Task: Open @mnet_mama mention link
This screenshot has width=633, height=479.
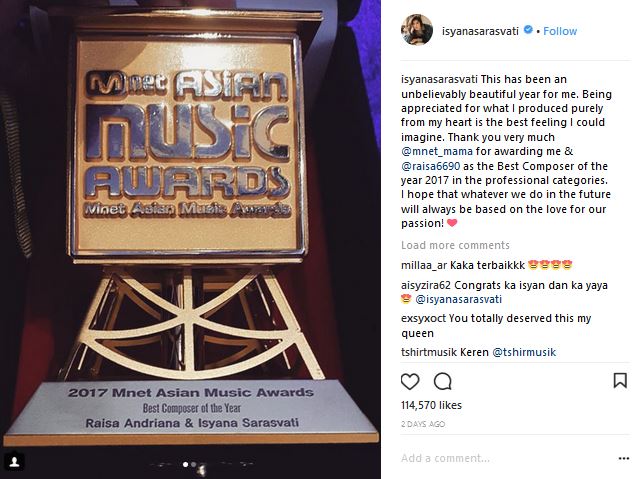Action: click(x=437, y=151)
